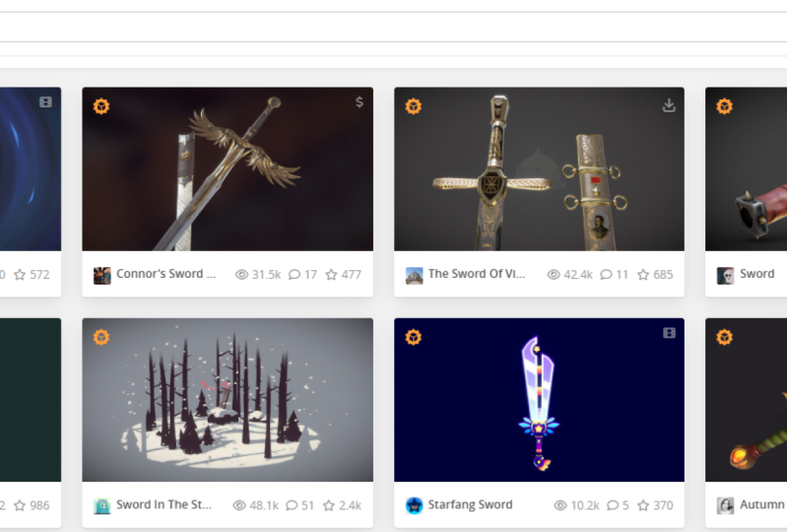Open The Sword Of Vi... title link

coord(477,274)
